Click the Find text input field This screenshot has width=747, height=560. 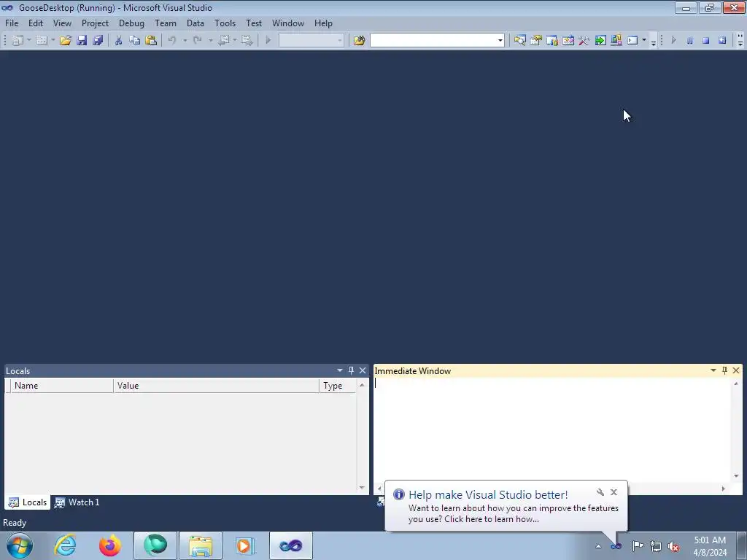tap(433, 41)
